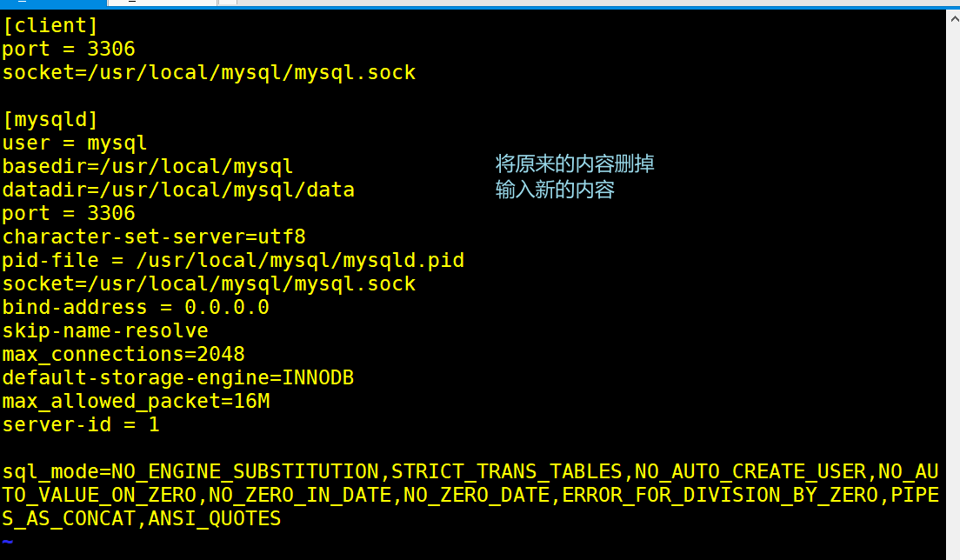Click bind-address = 0.0.0.0 line
Screen dimensions: 960x560
[135, 307]
